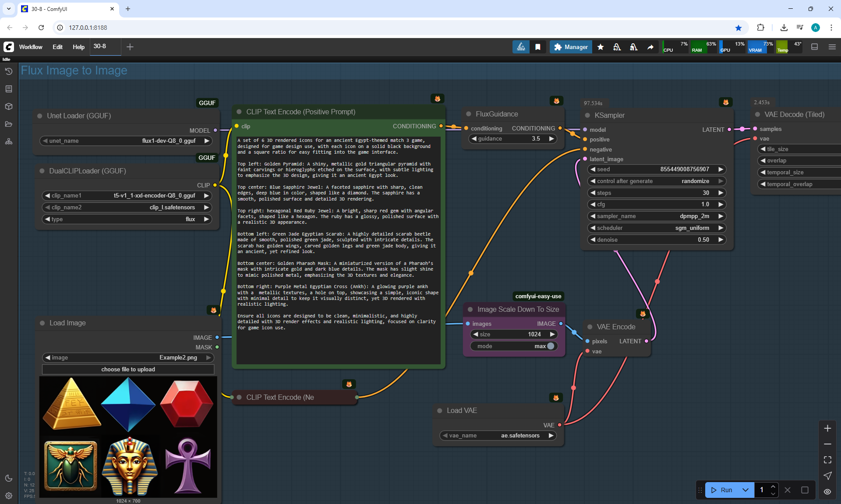Click the share arrow icon in toolbar
The image size is (841, 504).
tap(650, 47)
